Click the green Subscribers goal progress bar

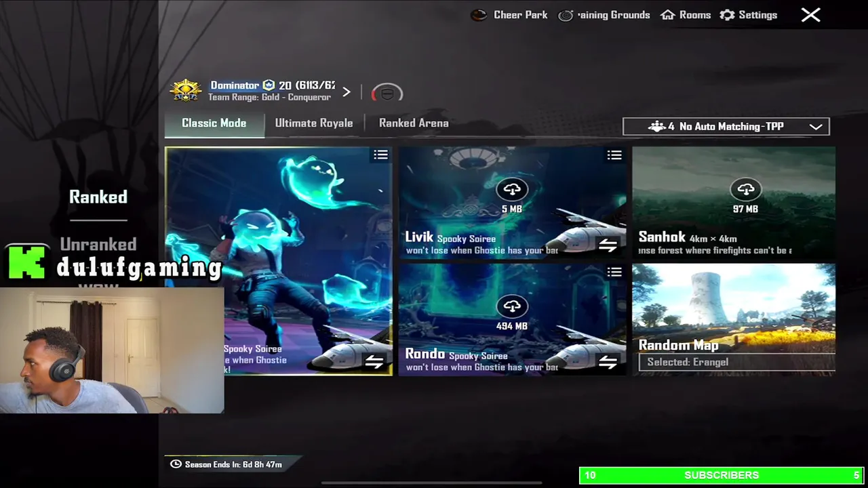(722, 475)
